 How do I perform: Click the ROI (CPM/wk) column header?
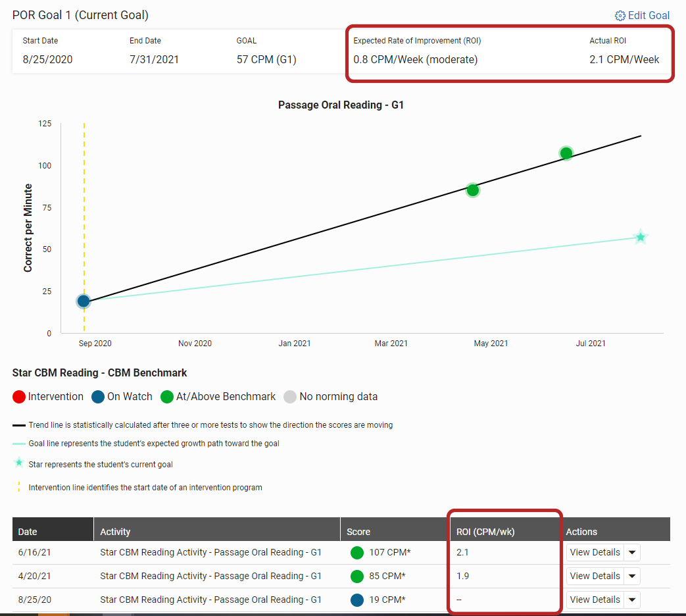(x=504, y=529)
